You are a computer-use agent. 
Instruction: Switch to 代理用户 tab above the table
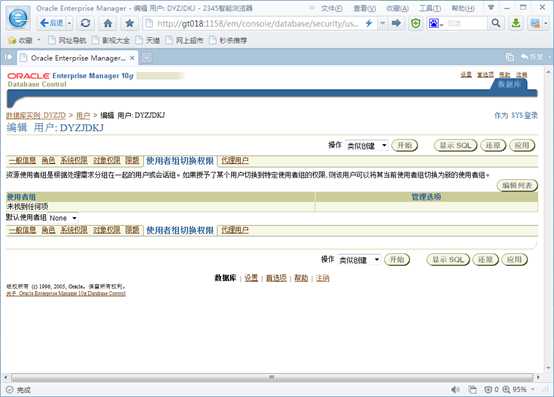coord(235,160)
